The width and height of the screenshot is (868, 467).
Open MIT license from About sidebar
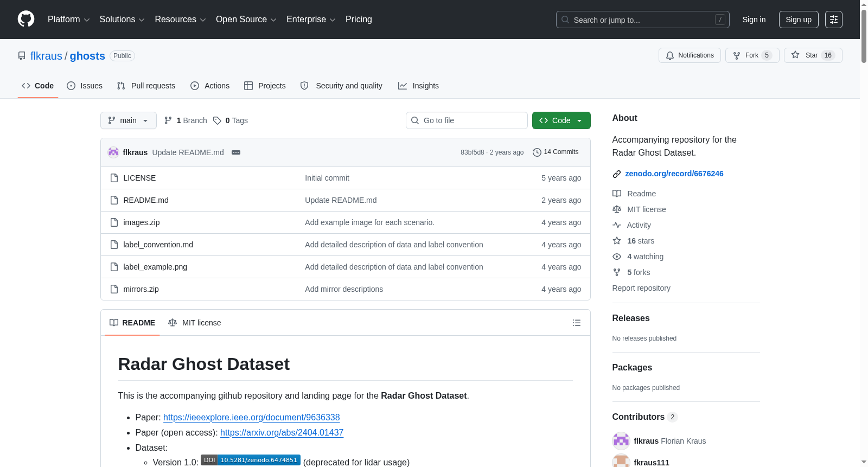click(x=639, y=209)
